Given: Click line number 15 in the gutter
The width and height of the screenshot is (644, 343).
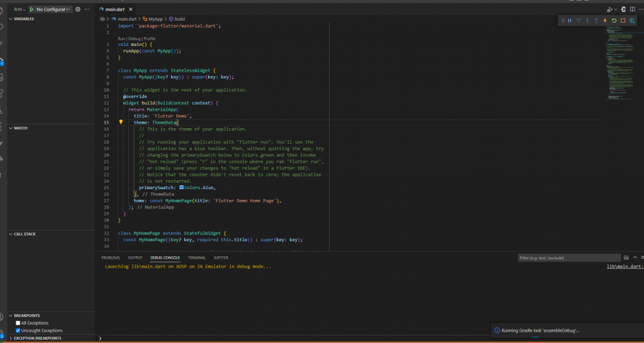Looking at the screenshot, I should pos(106,122).
